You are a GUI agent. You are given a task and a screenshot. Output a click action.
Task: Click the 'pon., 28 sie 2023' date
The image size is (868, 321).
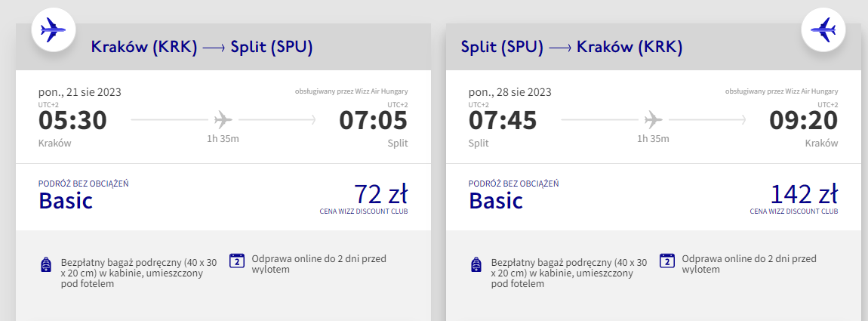(509, 92)
